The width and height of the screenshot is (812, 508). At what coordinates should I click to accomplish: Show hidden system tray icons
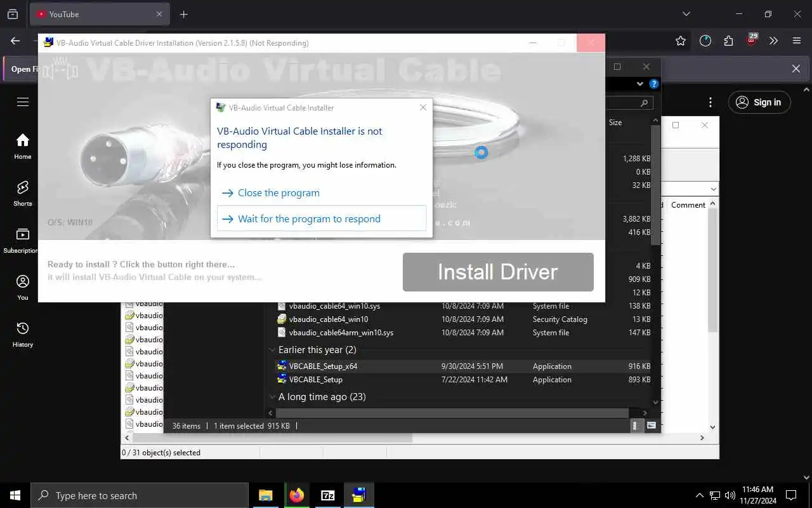(x=700, y=495)
